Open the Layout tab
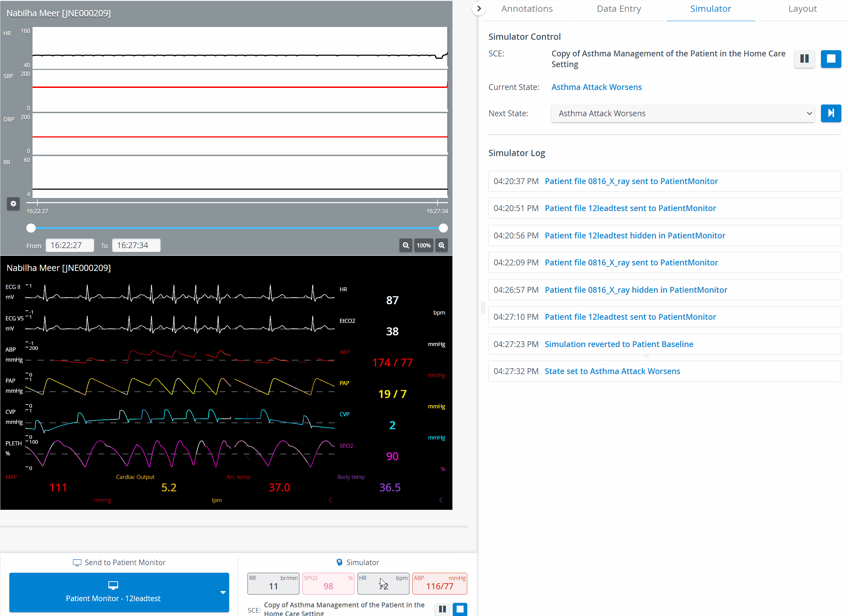Screen dimensions: 848x616 click(802, 9)
